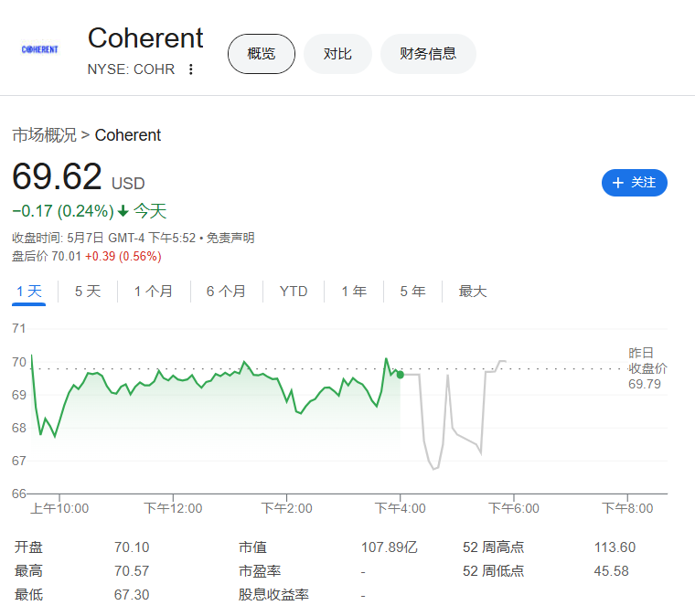Switch to the 对比 tab
Image resolution: width=695 pixels, height=616 pixels.
click(x=337, y=54)
